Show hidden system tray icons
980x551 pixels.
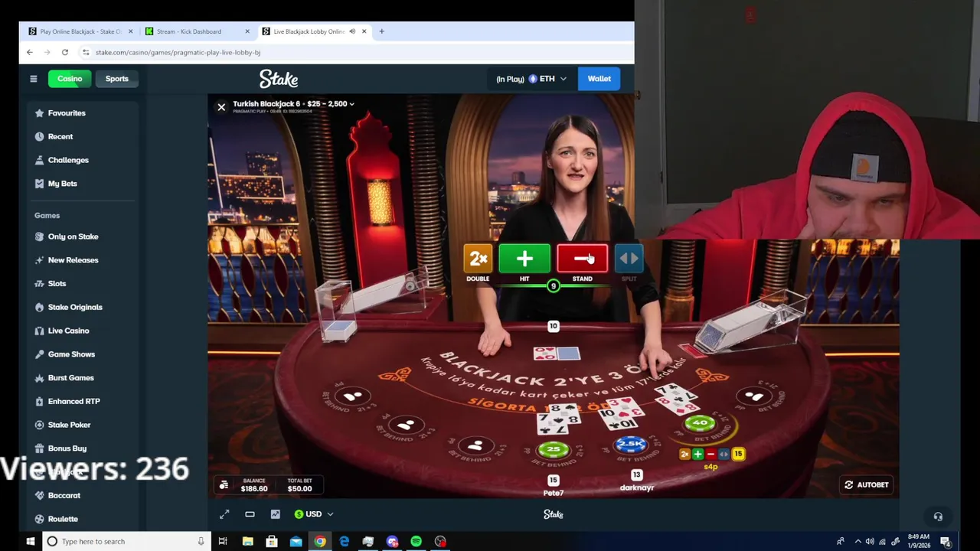857,541
